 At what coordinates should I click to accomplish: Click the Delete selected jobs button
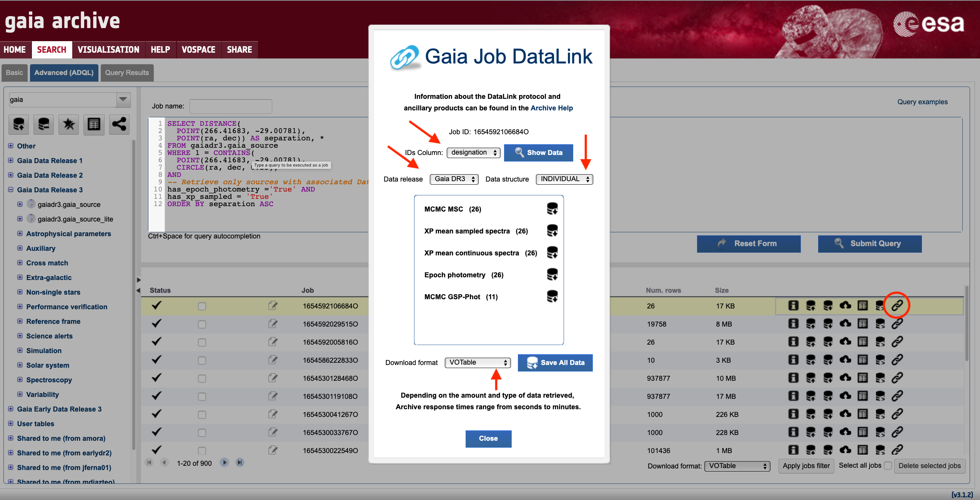[x=930, y=466]
